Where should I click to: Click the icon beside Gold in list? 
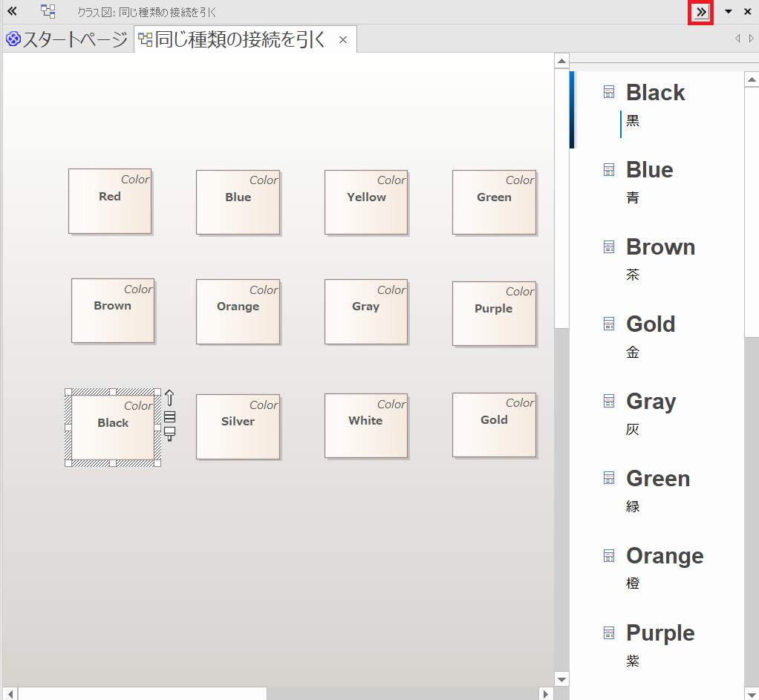[609, 324]
